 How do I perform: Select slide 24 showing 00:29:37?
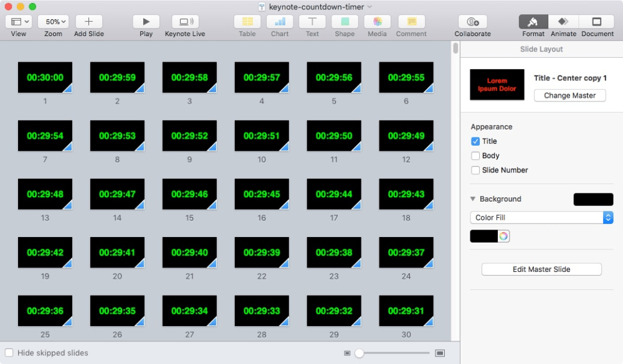406,252
